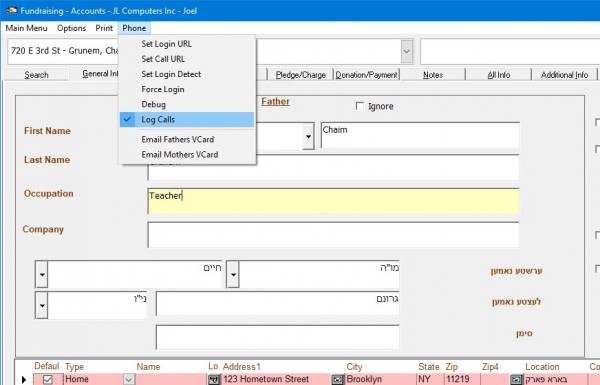Switch to the Search tab
600x385 pixels.
[36, 75]
